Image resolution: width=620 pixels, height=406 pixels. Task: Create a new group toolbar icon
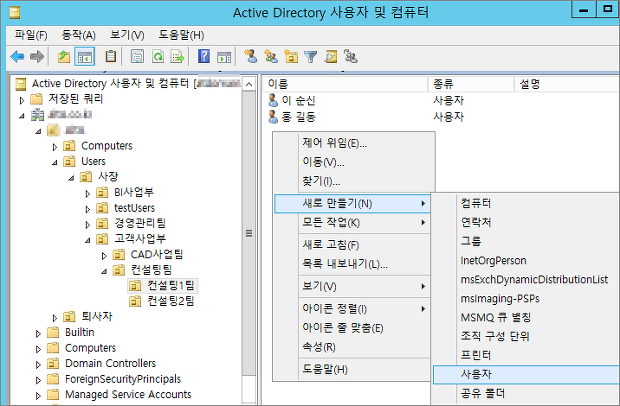coord(271,57)
